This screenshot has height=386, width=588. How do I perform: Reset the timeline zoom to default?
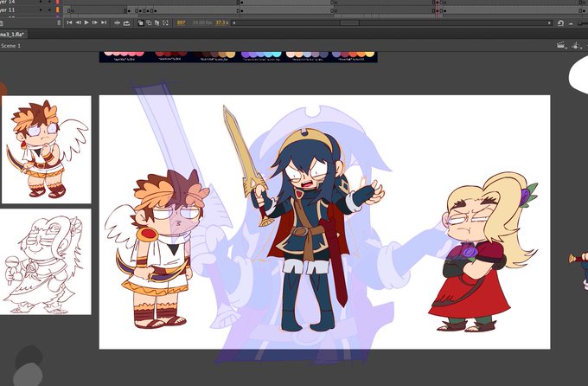click(x=560, y=23)
